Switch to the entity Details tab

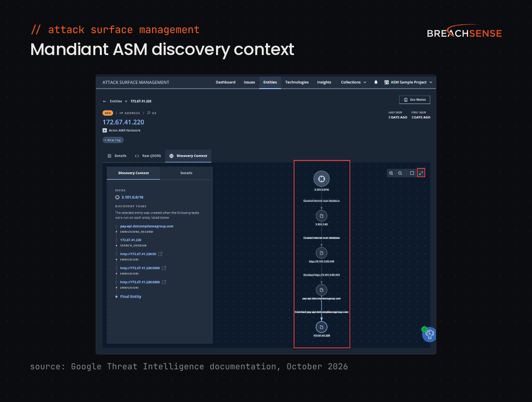click(117, 156)
